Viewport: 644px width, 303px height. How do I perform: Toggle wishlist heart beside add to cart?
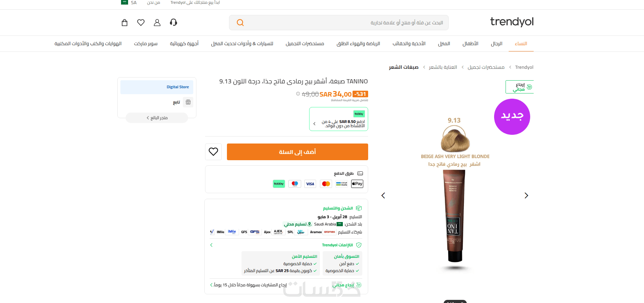pyautogui.click(x=213, y=152)
